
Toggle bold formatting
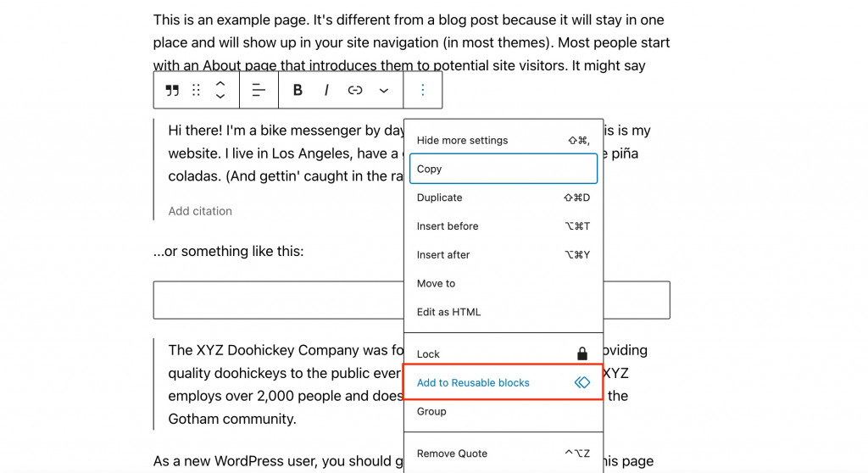pos(298,91)
